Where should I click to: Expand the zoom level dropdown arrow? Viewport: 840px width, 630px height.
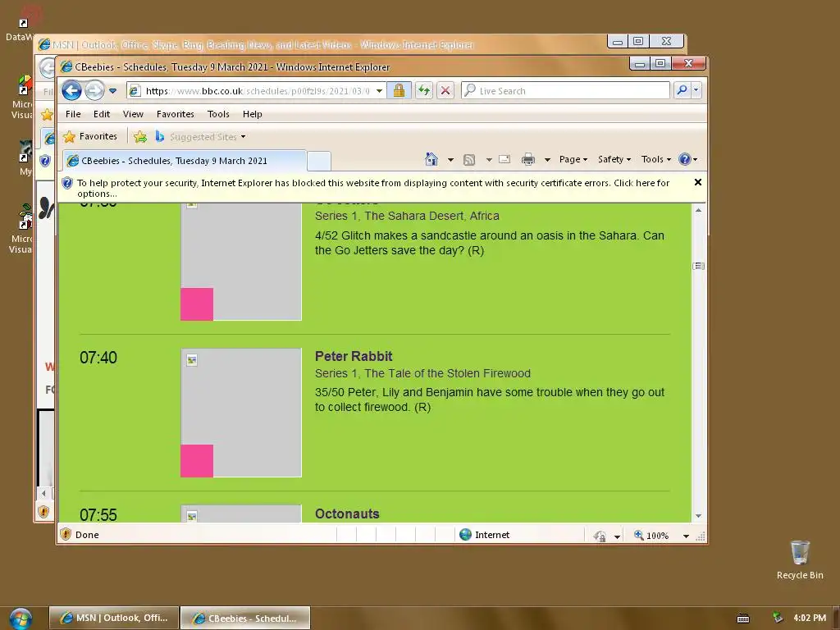point(686,536)
